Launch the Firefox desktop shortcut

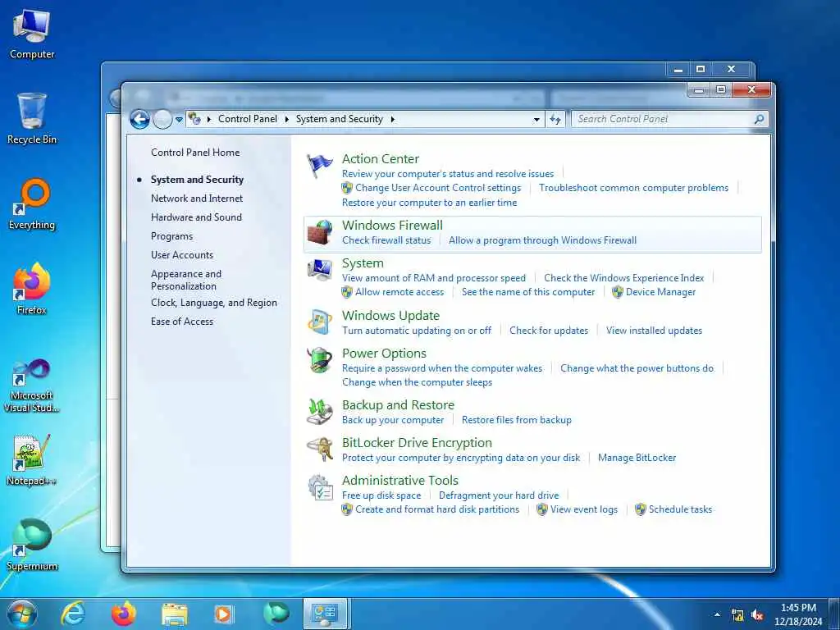32,289
